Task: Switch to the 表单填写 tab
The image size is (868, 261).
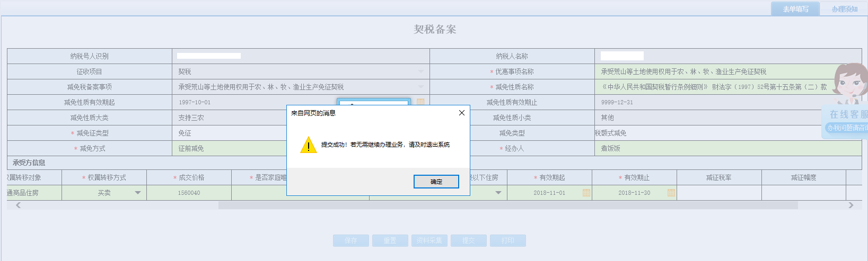Action: click(795, 9)
